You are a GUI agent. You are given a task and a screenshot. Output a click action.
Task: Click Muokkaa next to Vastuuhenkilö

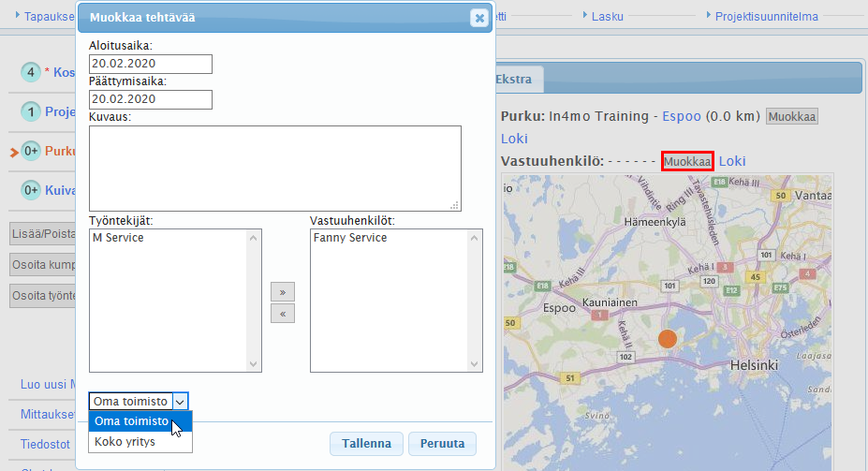pyautogui.click(x=687, y=161)
